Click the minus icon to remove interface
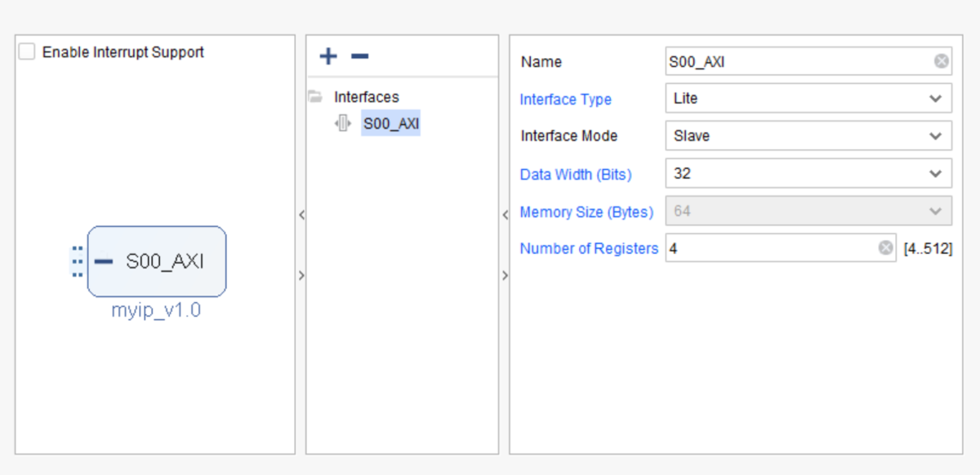The image size is (980, 475). (x=359, y=56)
